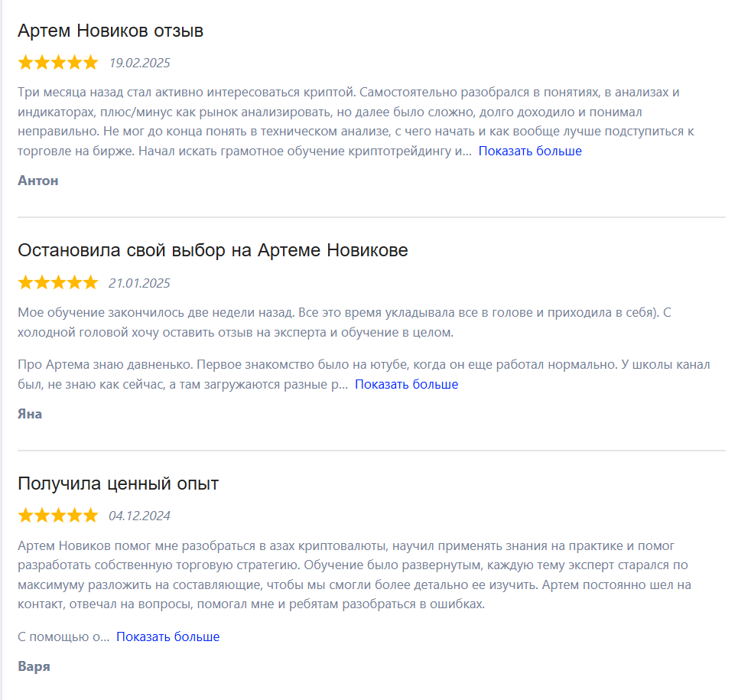Expand Варя's review using Показать больше

coord(167,636)
